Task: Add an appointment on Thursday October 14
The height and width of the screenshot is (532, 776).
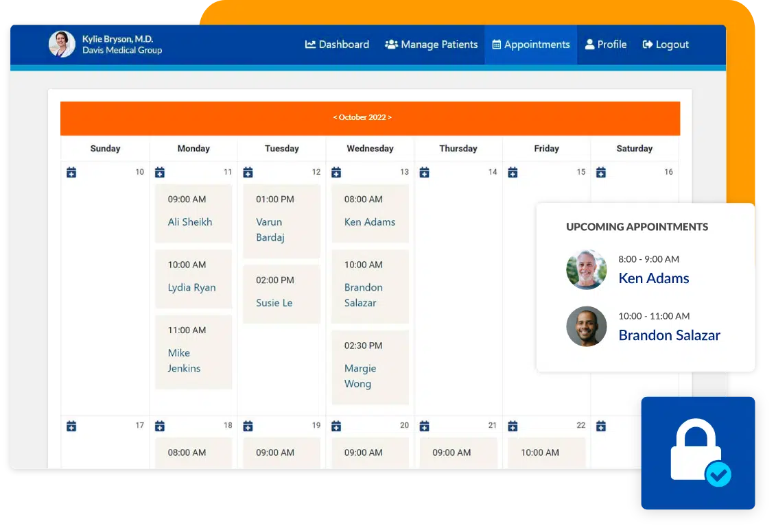Action: pyautogui.click(x=424, y=172)
